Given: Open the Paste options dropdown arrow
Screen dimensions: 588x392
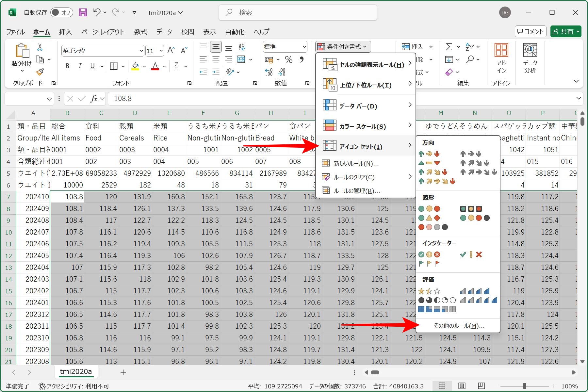Looking at the screenshot, I should pos(22,71).
